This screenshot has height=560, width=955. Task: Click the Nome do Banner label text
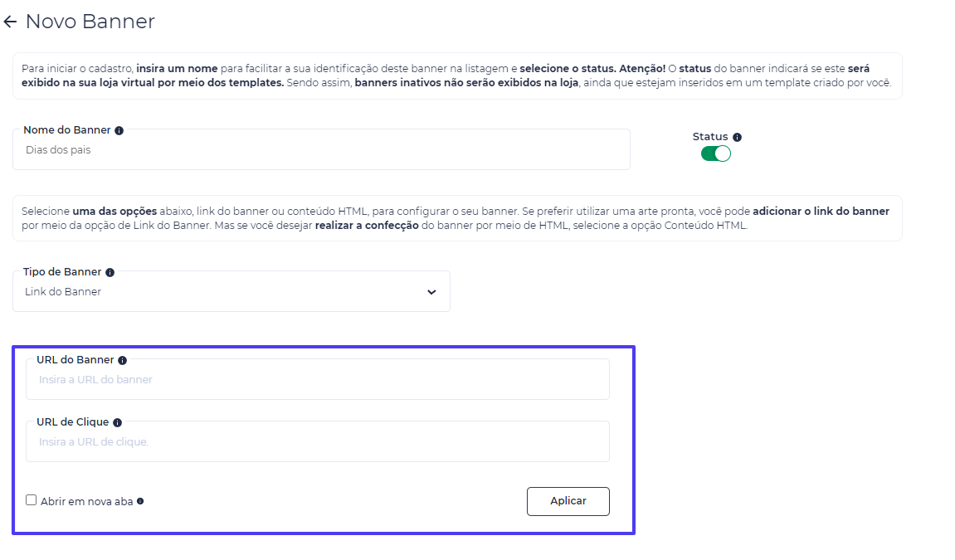click(67, 130)
